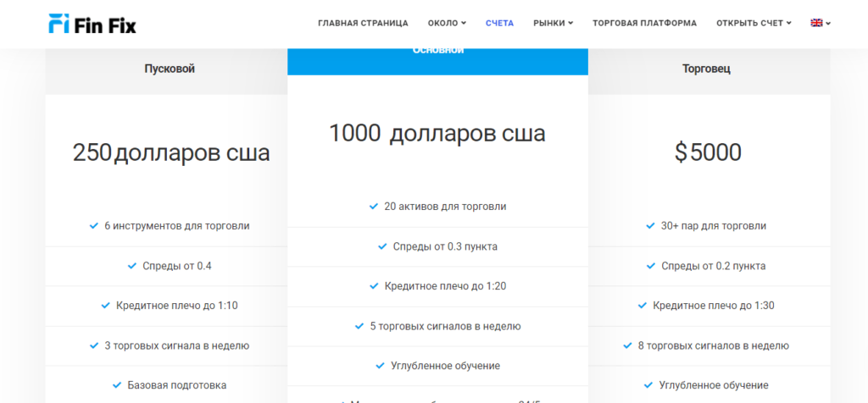The width and height of the screenshot is (868, 403).
Task: Click the Fin Fix logo
Action: [92, 24]
